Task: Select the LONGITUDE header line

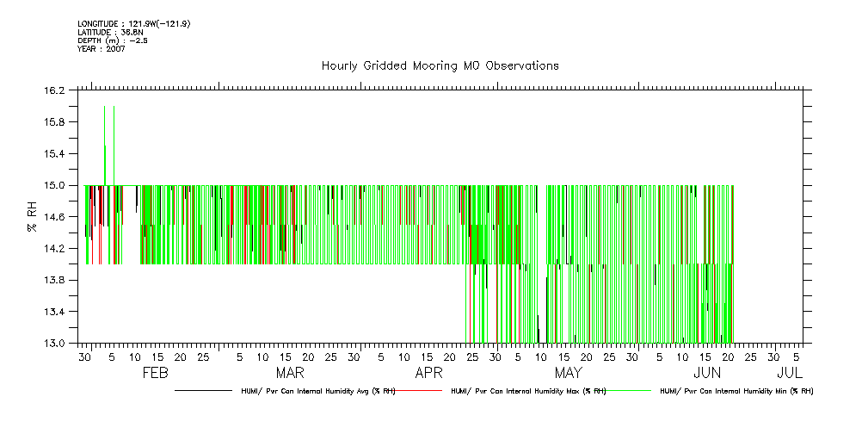Action: coord(133,23)
